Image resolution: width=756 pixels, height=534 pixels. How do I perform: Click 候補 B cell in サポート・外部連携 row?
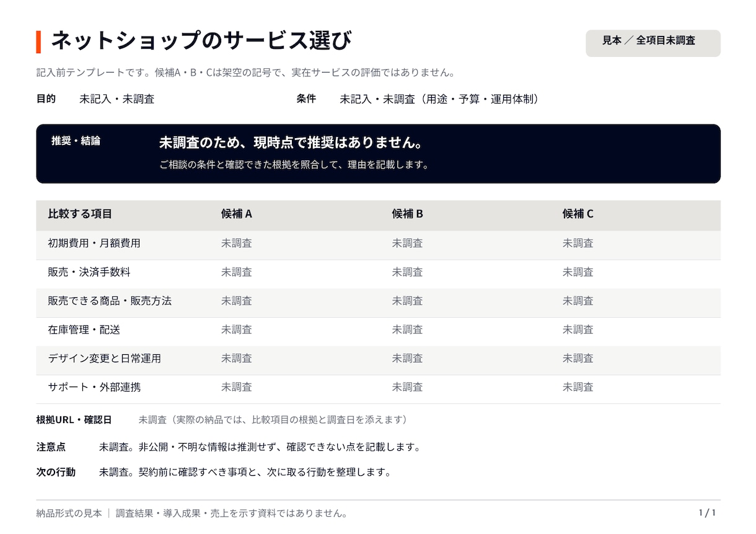pos(407,387)
